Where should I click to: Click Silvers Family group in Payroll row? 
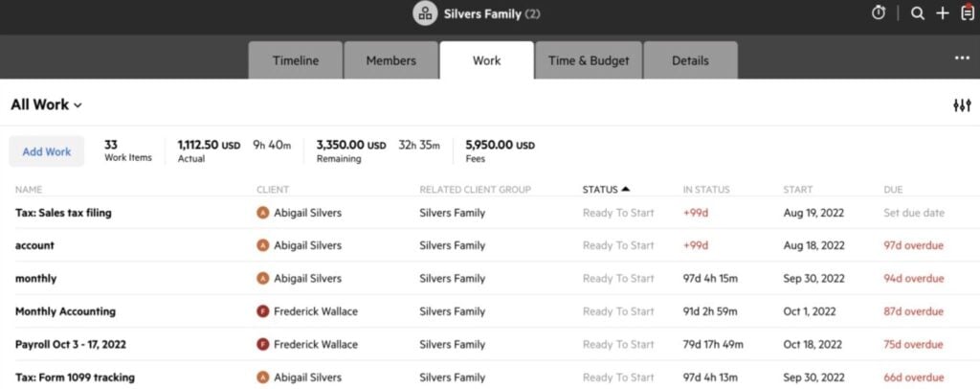click(452, 345)
